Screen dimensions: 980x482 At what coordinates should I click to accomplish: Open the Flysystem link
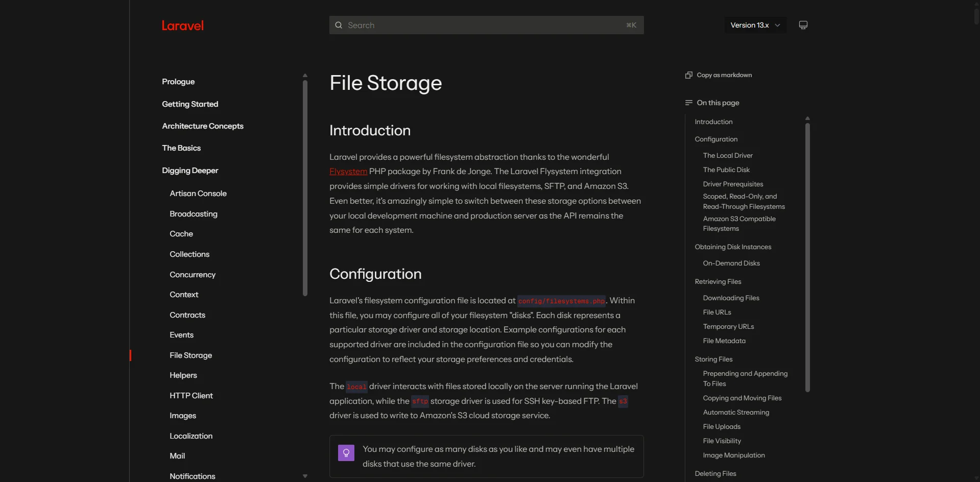348,172
